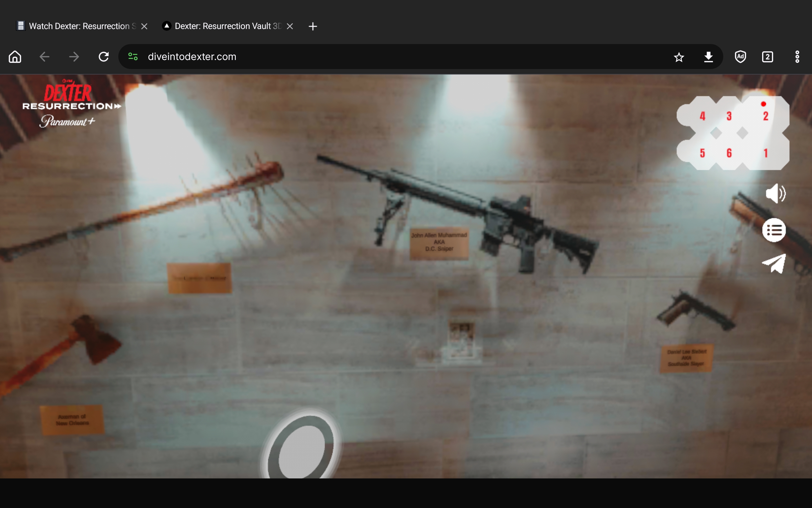Image resolution: width=812 pixels, height=508 pixels.
Task: Open site settings icon in address bar
Action: pyautogui.click(x=133, y=57)
